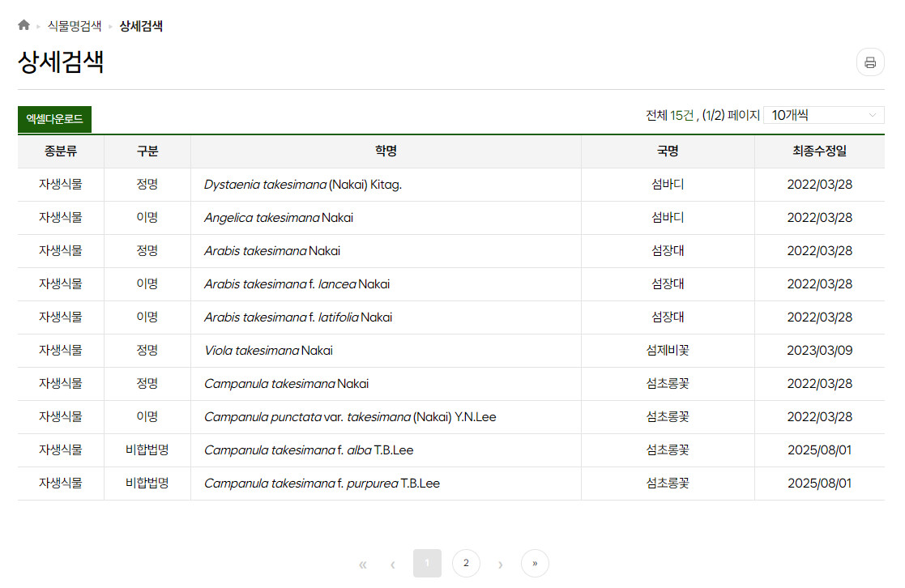The height and width of the screenshot is (588, 905).
Task: Go to first page of results
Action: pyautogui.click(x=362, y=564)
